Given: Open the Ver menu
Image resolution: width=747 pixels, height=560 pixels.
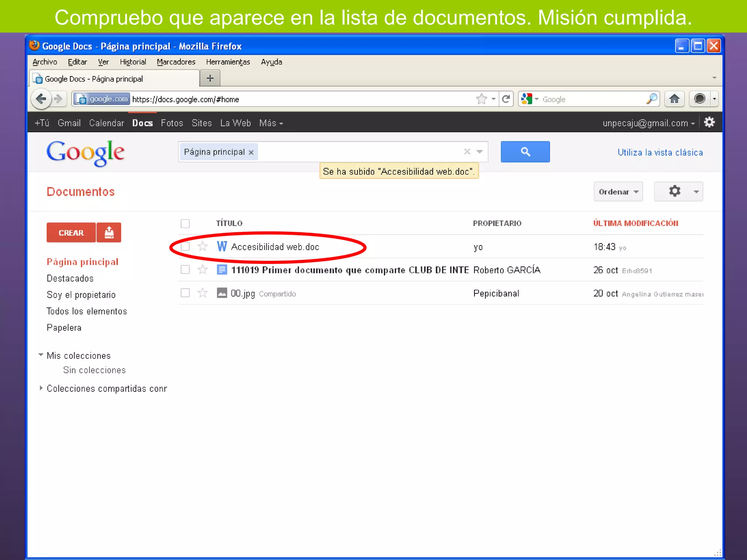Looking at the screenshot, I should [x=103, y=62].
